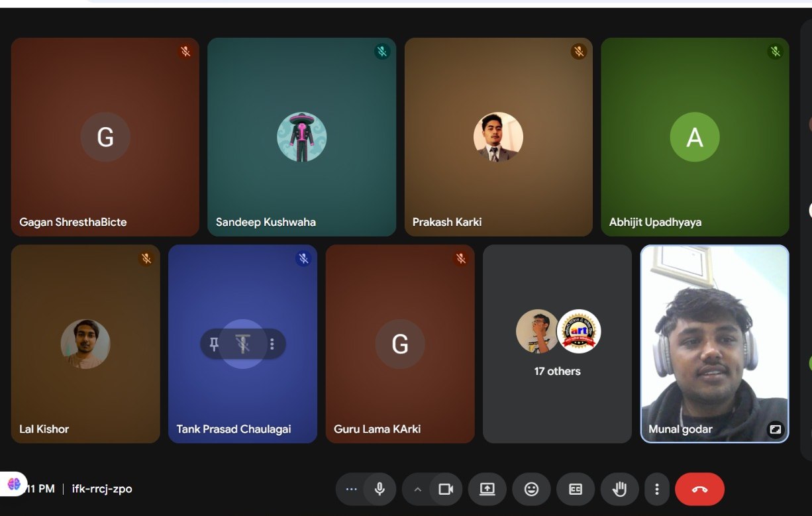Pin Tank Prasad Chaulagai's tile

tap(214, 344)
